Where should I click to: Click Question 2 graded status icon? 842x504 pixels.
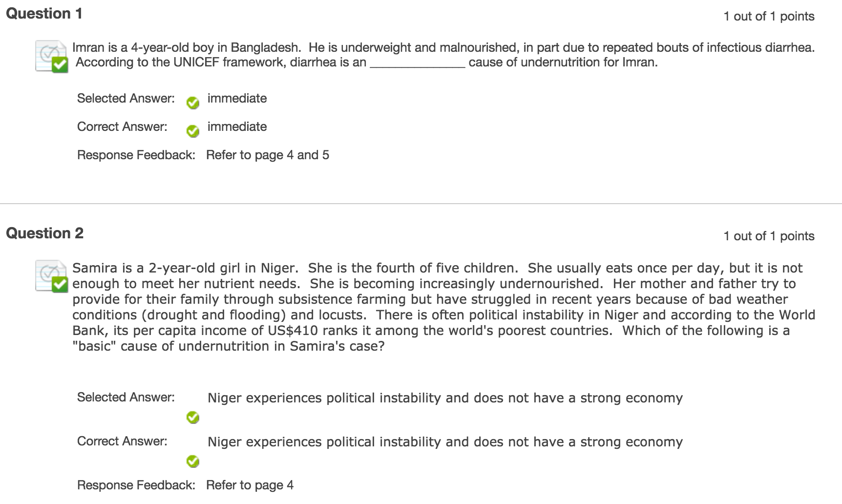[x=51, y=276]
